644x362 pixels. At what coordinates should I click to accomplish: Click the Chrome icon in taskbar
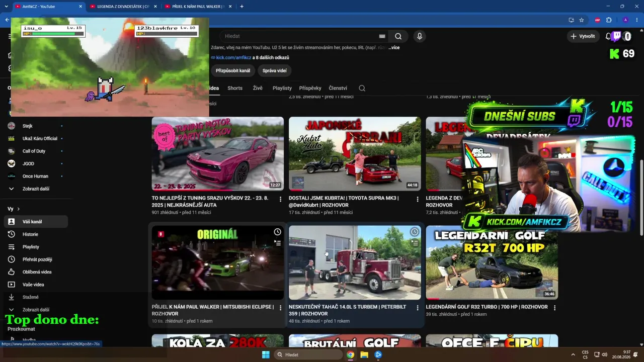click(x=350, y=354)
